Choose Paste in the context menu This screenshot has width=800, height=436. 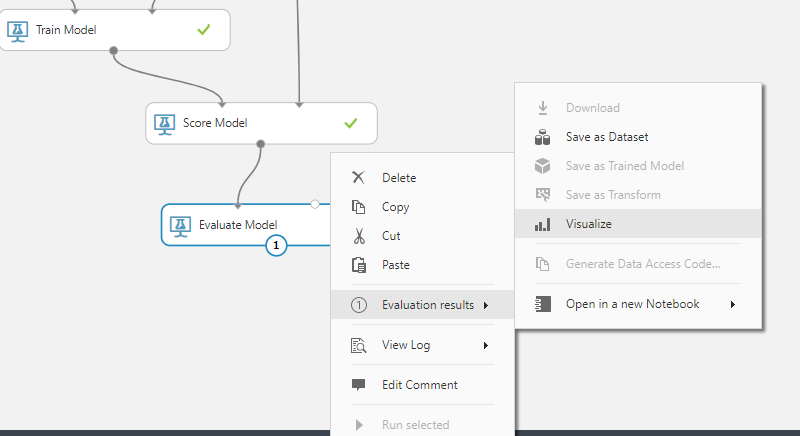click(x=422, y=265)
